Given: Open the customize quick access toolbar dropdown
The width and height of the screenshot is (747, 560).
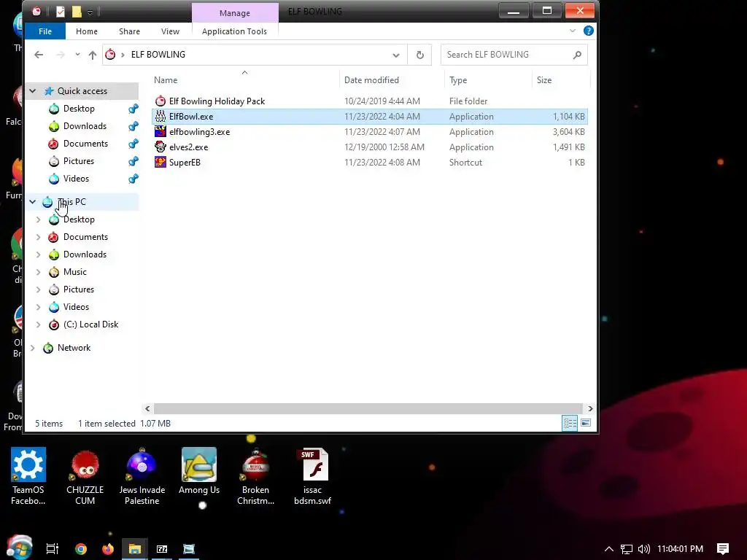Looking at the screenshot, I should [x=90, y=12].
